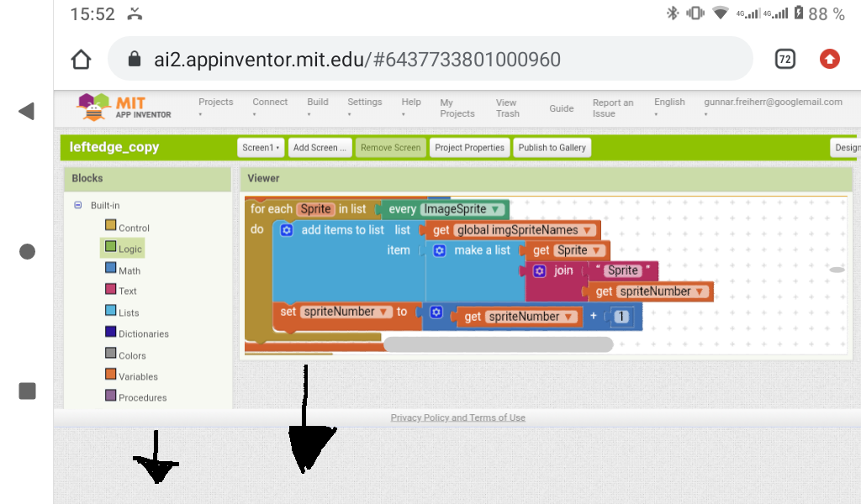This screenshot has width=861, height=504.
Task: Collapse the Built-in blocks tree
Action: point(78,205)
